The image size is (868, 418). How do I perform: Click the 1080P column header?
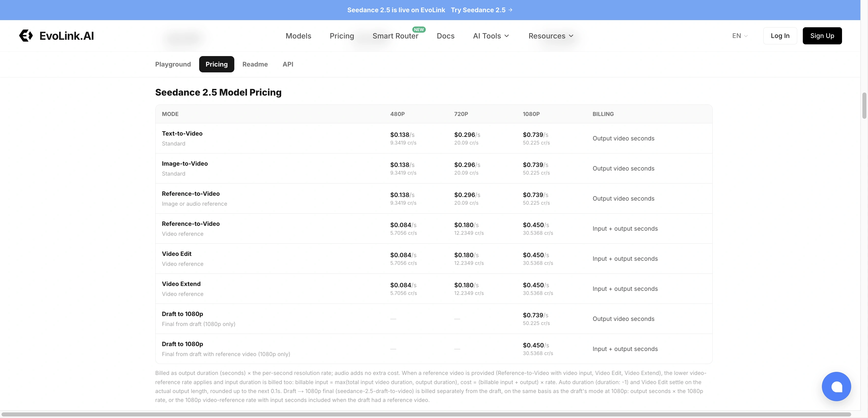click(x=531, y=114)
